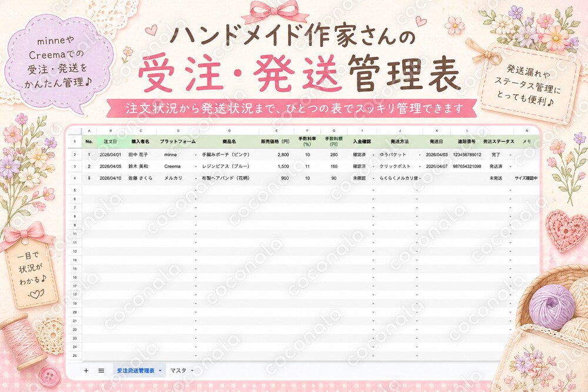Click the order date 2026/04/10 cell

click(111, 179)
